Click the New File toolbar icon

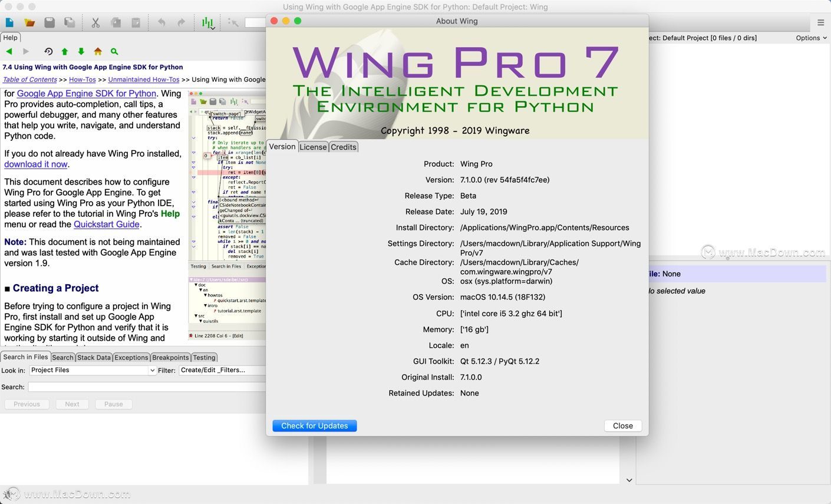(9, 22)
